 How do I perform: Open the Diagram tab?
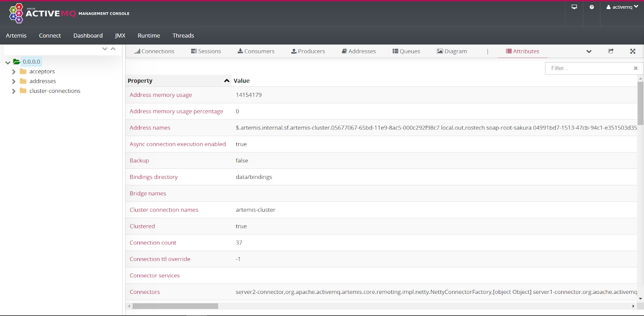(452, 51)
